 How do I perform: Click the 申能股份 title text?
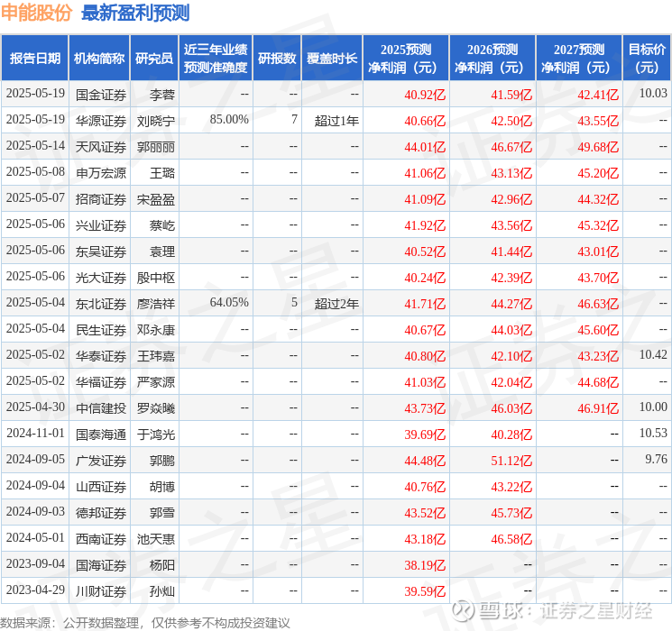(x=36, y=13)
